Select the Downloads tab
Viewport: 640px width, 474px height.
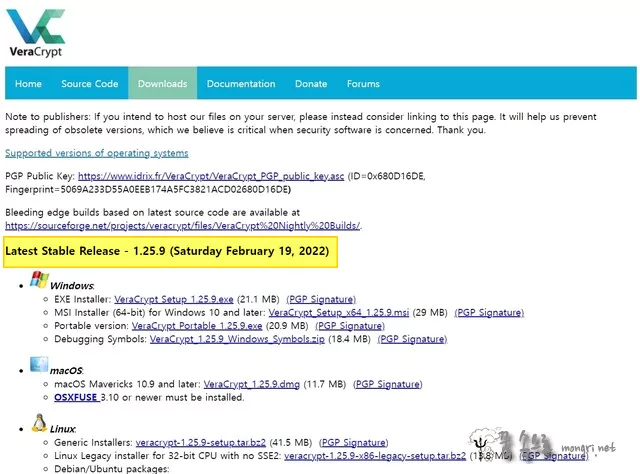click(162, 84)
